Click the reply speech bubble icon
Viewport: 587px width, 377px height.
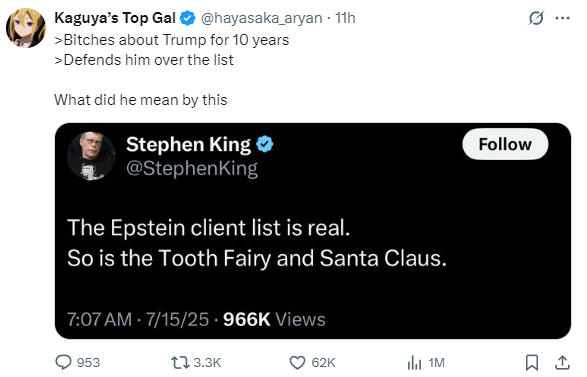(x=63, y=362)
